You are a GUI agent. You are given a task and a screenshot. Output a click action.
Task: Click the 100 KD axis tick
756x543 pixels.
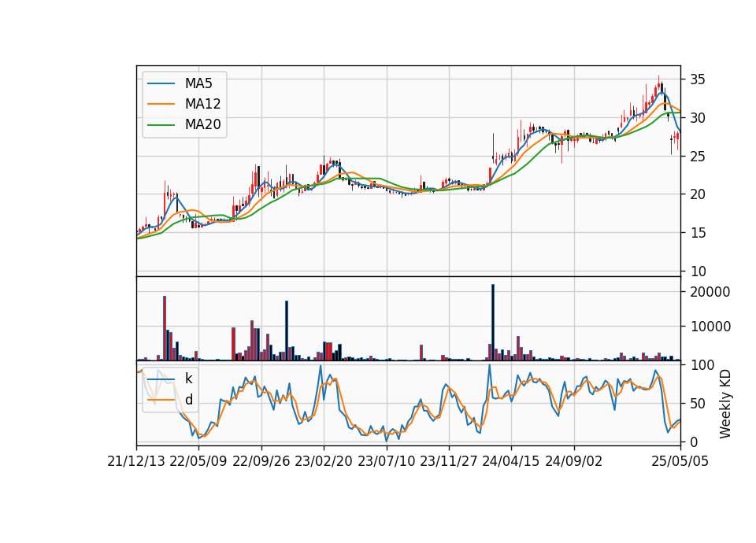[702, 365]
